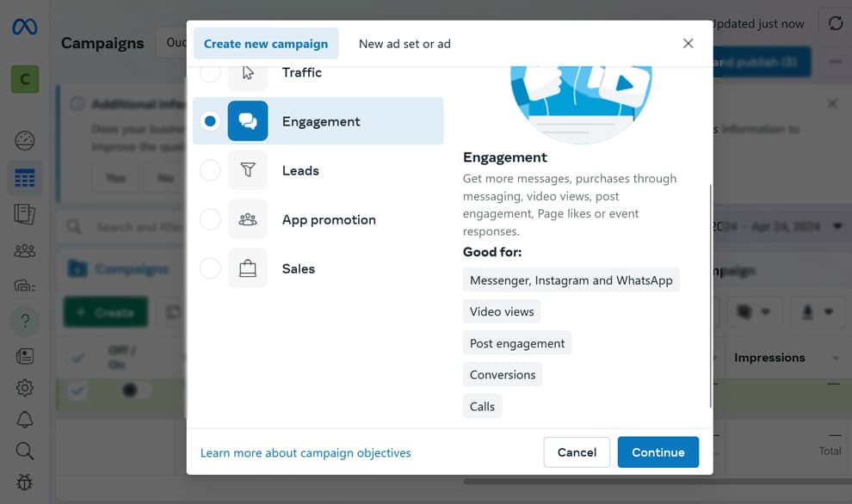Select the Engagement radio button

click(210, 120)
